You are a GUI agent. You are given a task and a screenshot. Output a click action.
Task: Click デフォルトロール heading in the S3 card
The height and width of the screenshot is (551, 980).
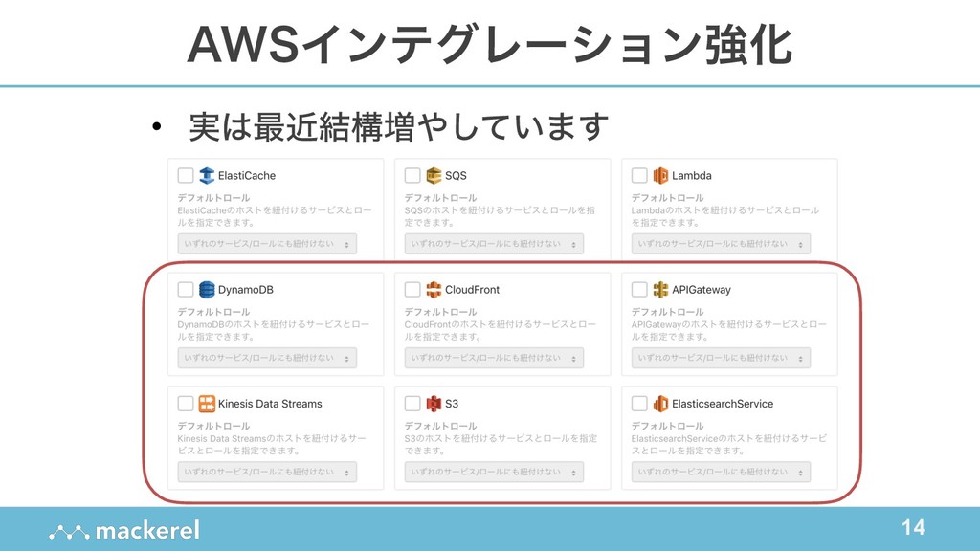pyautogui.click(x=440, y=426)
